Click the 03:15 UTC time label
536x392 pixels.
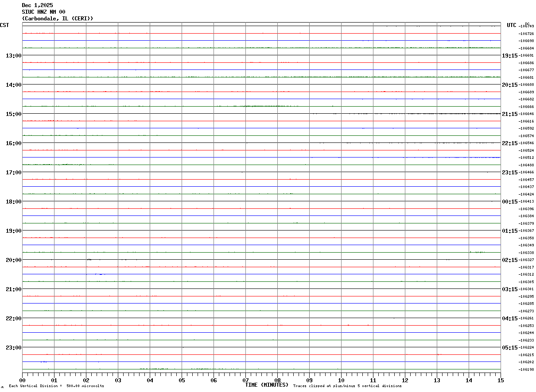pos(509,289)
